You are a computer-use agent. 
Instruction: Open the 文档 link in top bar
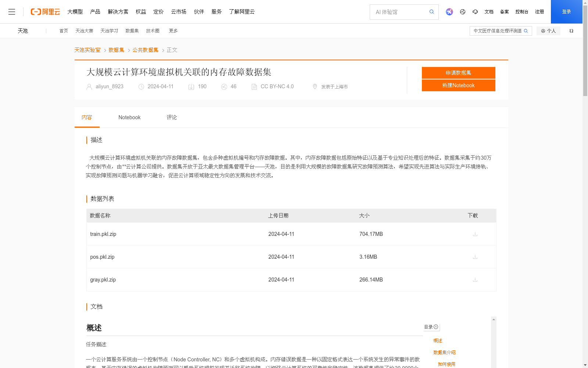(x=489, y=12)
